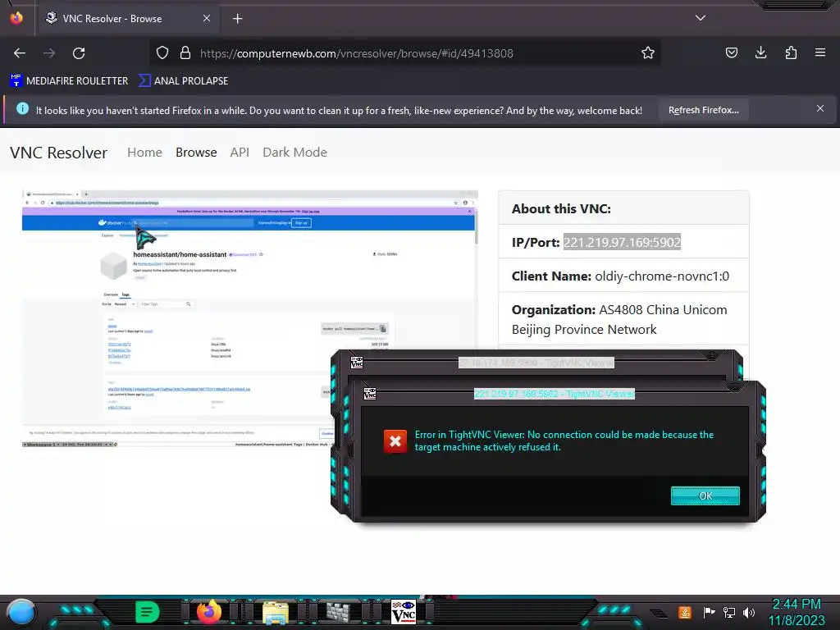Open the volume speaker tray icon
Image resolution: width=840 pixels, height=630 pixels.
pyautogui.click(x=749, y=612)
